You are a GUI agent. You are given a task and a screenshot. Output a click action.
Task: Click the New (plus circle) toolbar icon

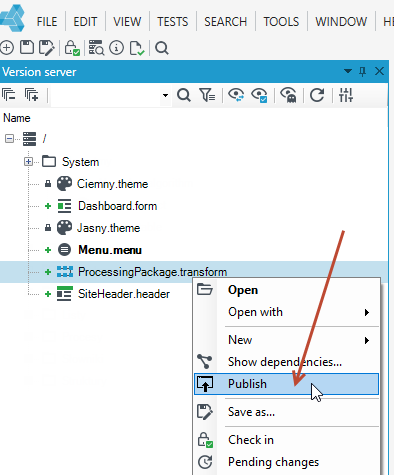[7, 48]
